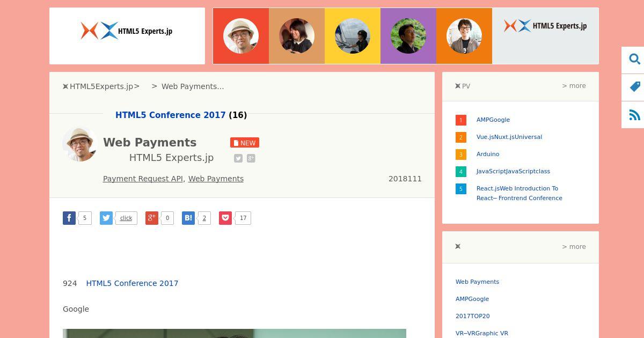Click the blue rank badge 5
Viewport: 644px width, 338px height.
[460, 189]
